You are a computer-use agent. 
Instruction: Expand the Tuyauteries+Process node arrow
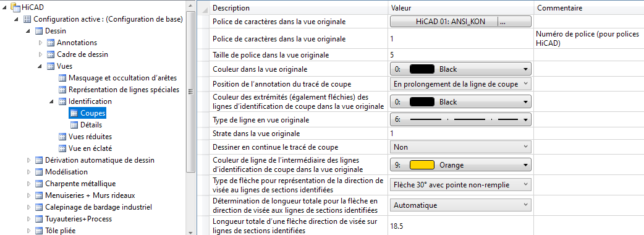pos(28,219)
